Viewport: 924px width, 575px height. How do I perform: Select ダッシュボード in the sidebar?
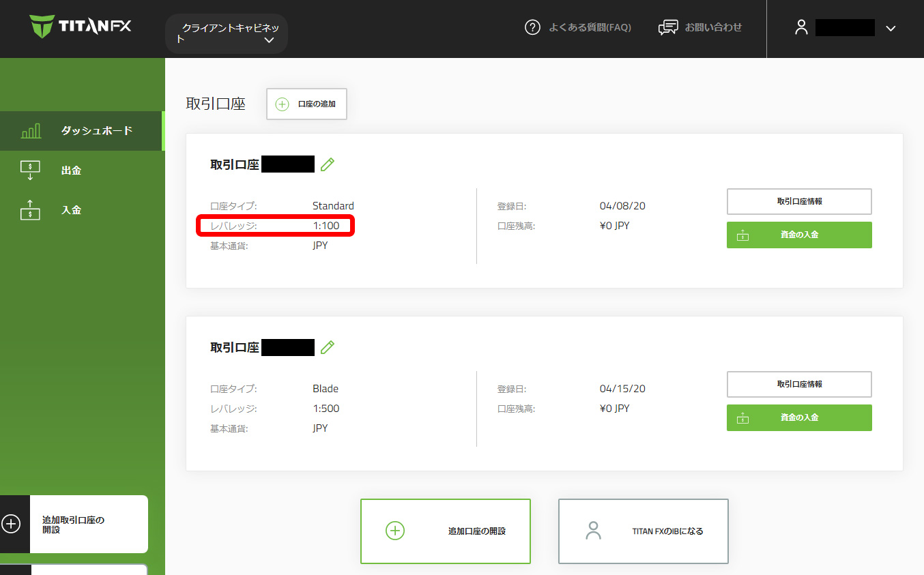tap(82, 131)
